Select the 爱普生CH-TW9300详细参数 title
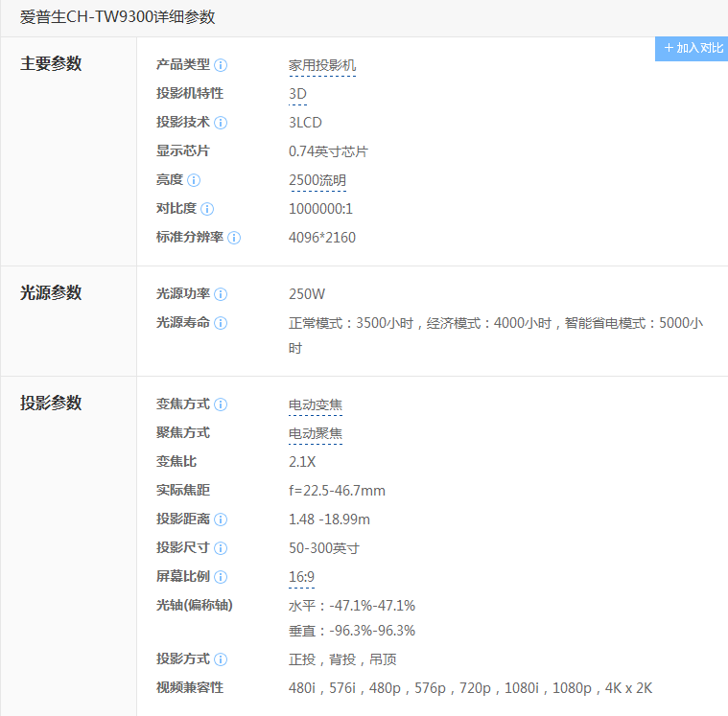The height and width of the screenshot is (716, 728). [117, 17]
